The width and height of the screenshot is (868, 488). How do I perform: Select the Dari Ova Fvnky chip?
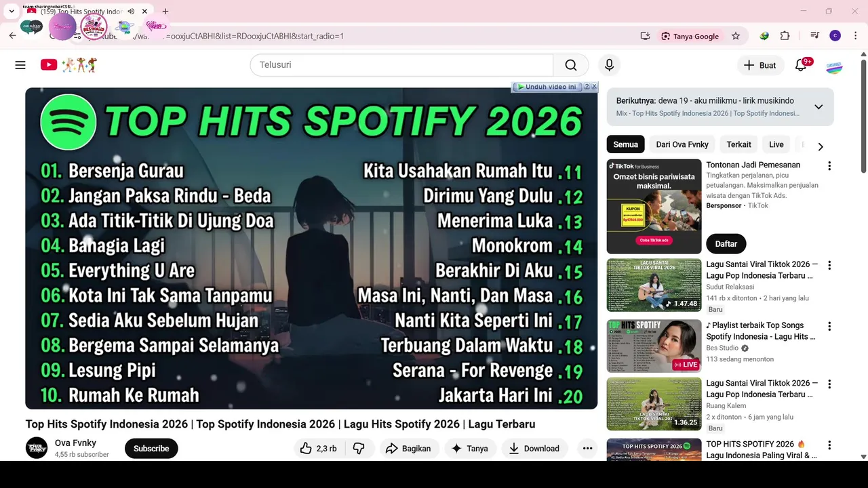tap(682, 144)
